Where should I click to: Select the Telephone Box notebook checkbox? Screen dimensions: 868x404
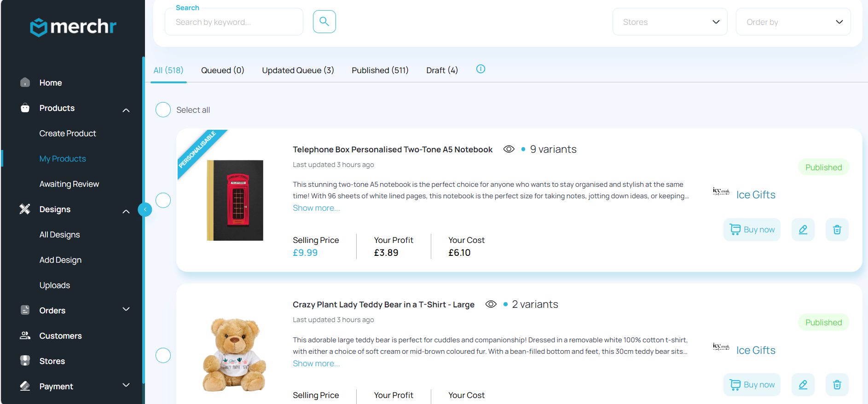(x=163, y=200)
